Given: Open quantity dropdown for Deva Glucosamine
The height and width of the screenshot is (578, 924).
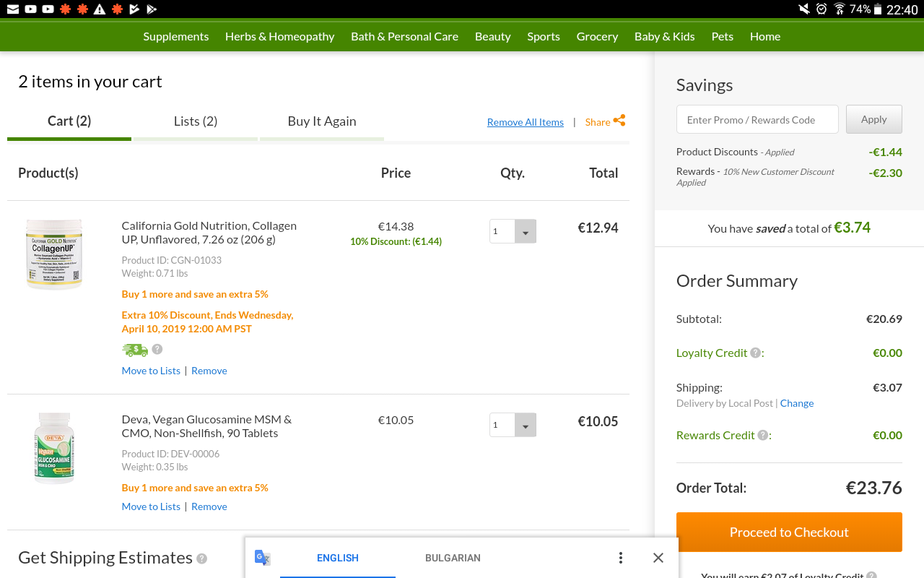Looking at the screenshot, I should (525, 425).
